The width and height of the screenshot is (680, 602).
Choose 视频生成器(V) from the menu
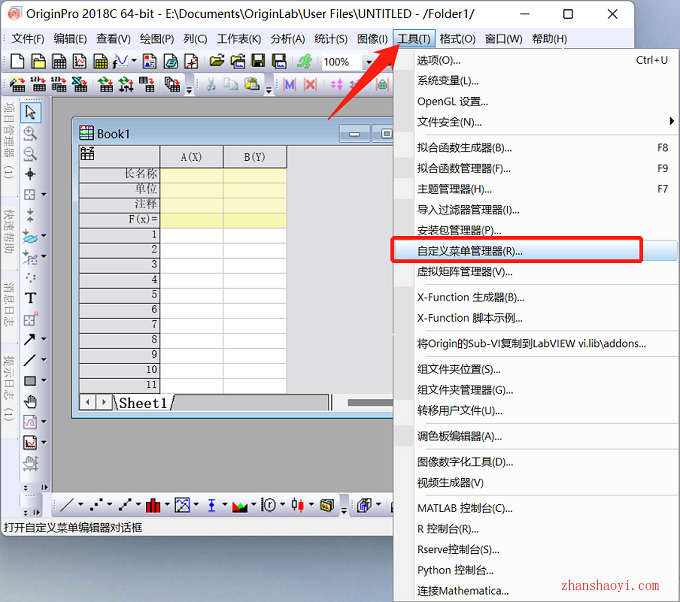536,483
